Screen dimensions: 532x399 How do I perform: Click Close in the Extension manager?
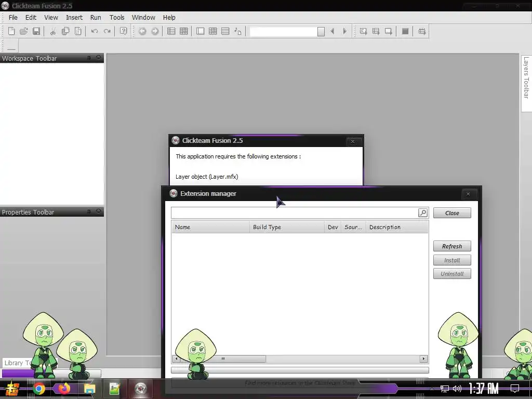(x=452, y=212)
